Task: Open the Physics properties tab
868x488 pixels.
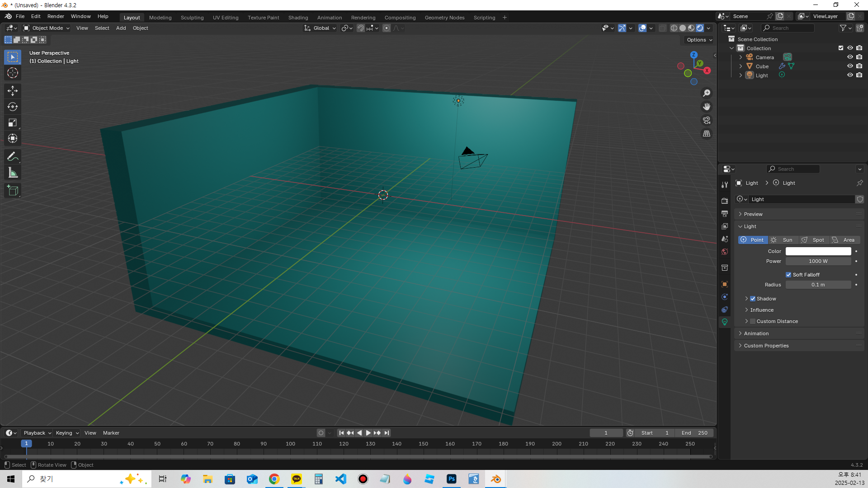Action: (725, 297)
